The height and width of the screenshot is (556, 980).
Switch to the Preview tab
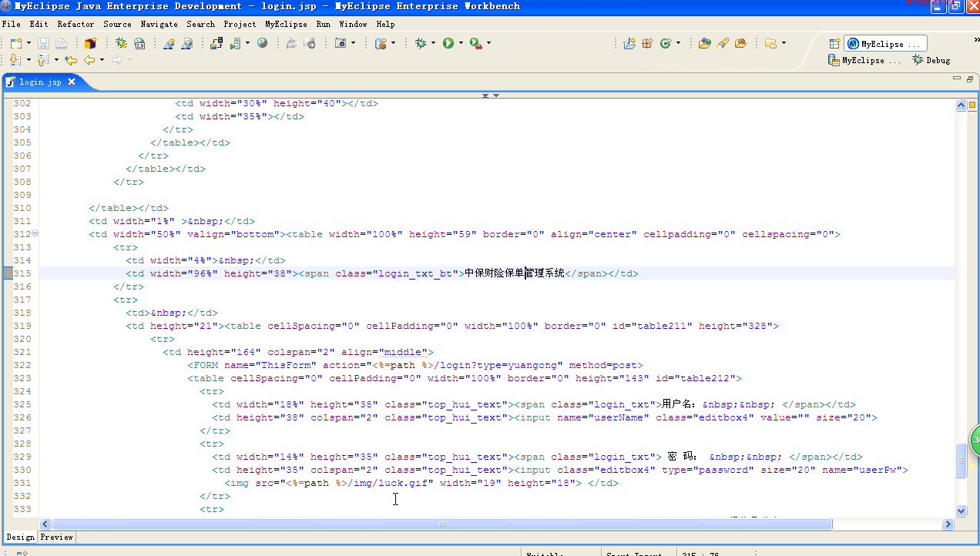pyautogui.click(x=56, y=537)
